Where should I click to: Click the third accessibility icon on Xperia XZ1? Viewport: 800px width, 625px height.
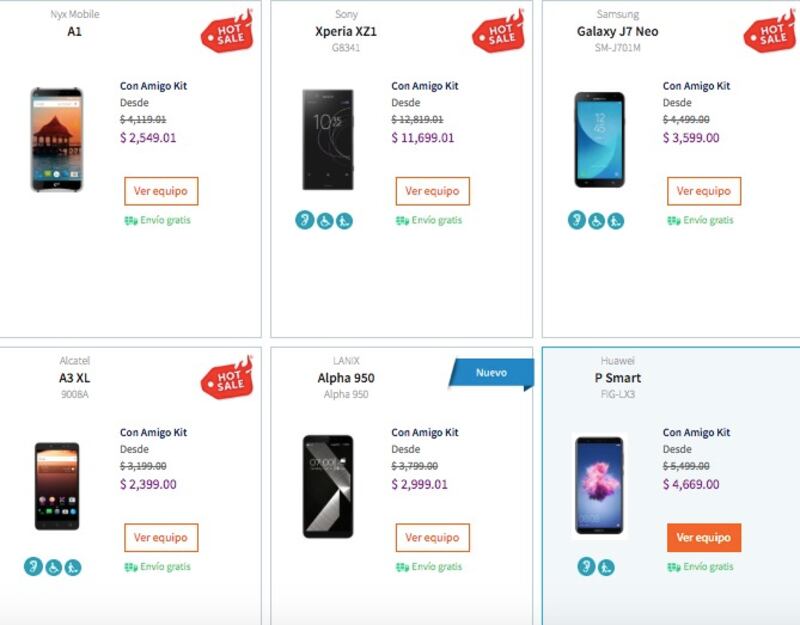click(x=344, y=220)
